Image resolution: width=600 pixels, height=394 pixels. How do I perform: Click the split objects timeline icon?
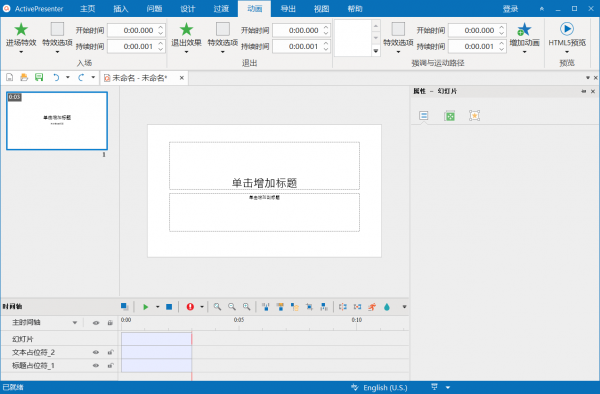click(343, 307)
